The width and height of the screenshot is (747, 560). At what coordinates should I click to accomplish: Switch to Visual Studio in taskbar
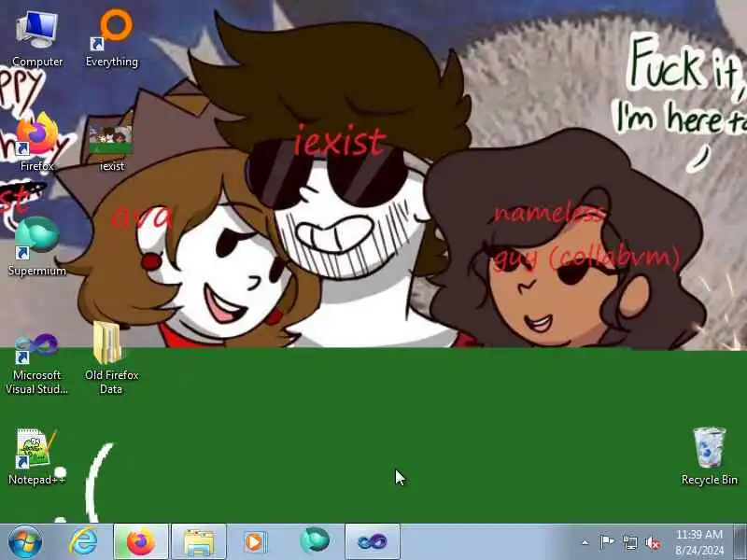pos(373,542)
